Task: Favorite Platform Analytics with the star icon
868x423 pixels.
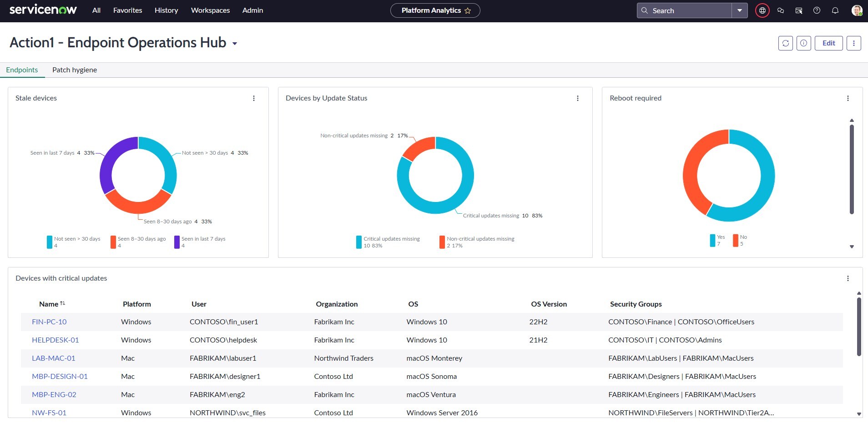Action: click(468, 11)
